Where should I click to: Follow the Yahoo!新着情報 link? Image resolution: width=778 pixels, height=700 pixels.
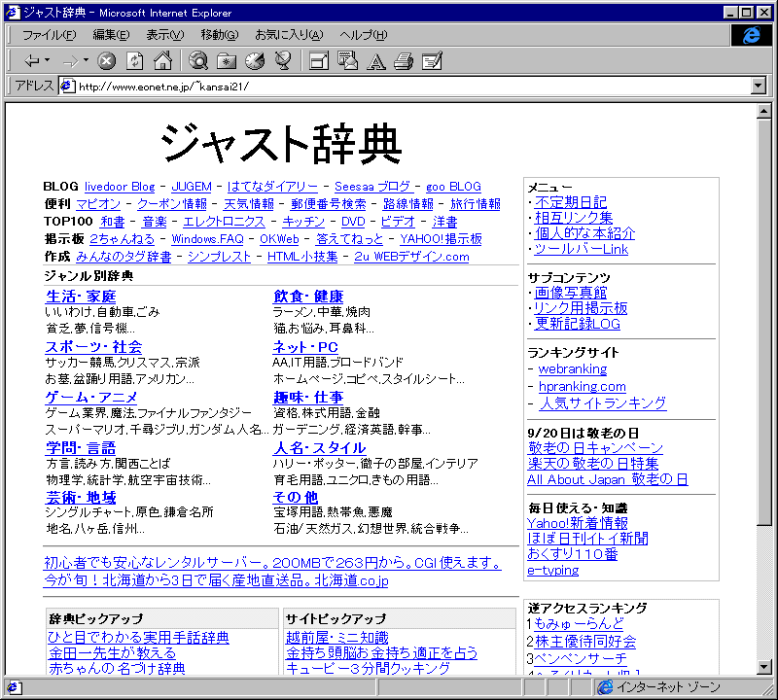tap(578, 523)
